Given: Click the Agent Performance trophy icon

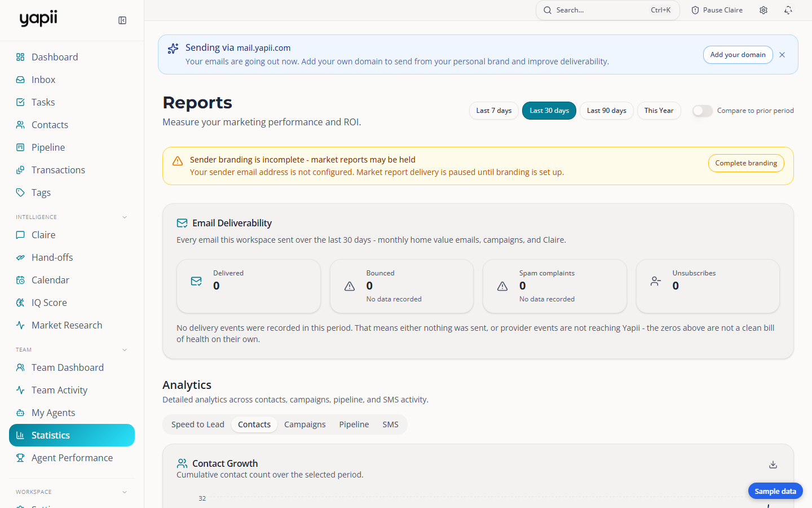Looking at the screenshot, I should [x=20, y=458].
